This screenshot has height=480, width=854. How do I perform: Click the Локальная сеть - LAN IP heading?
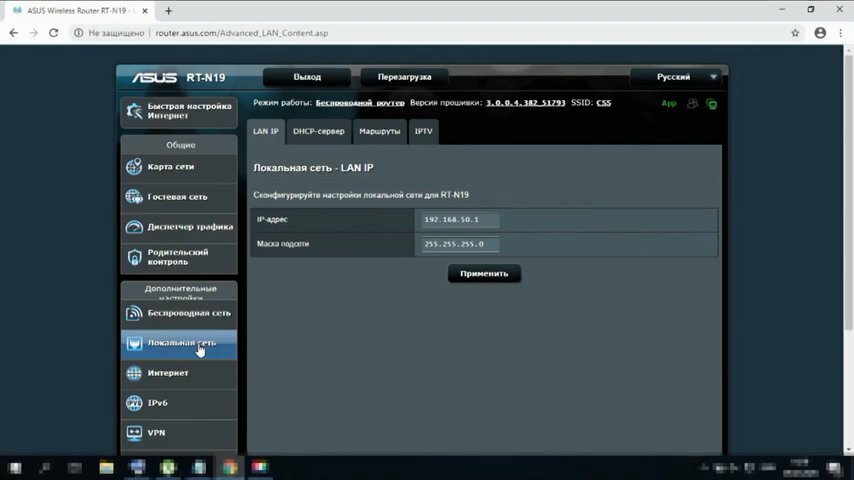tap(313, 168)
